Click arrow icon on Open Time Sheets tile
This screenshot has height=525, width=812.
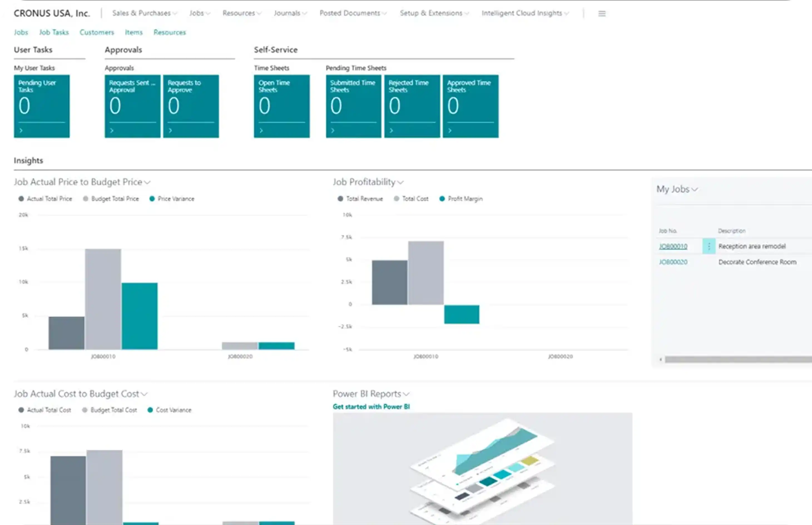[261, 131]
